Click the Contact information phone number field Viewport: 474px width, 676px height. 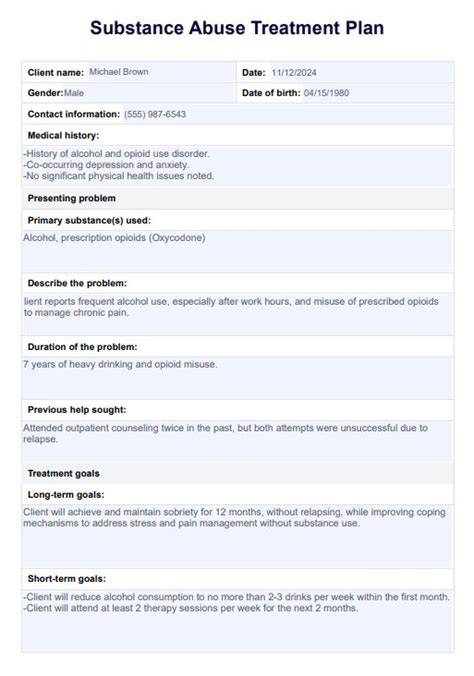(288, 114)
